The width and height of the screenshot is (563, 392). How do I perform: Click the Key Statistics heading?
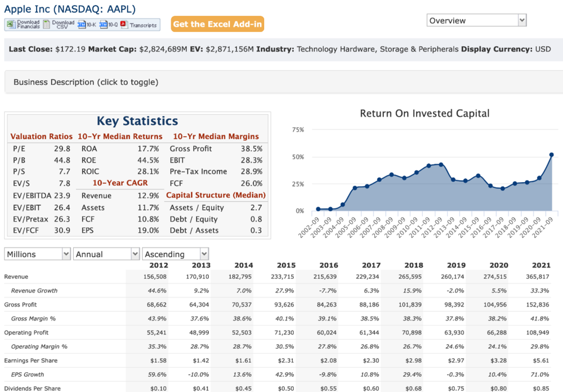point(137,121)
